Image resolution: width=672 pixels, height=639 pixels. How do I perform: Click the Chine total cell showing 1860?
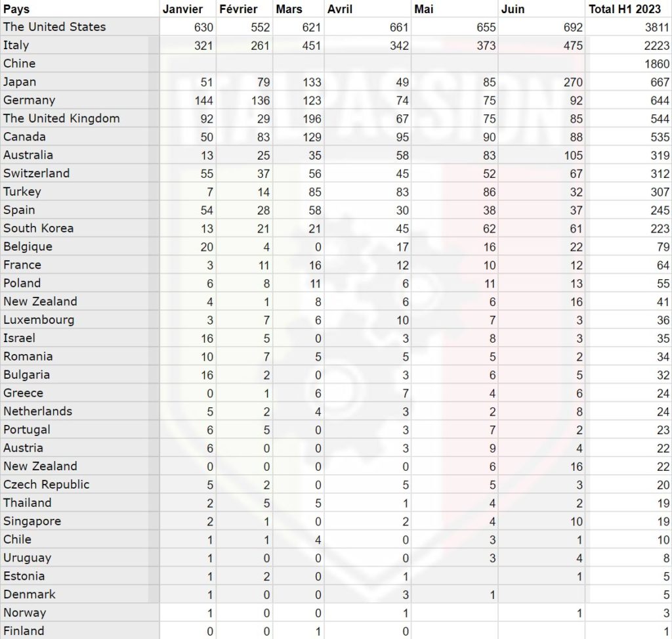tap(656, 64)
